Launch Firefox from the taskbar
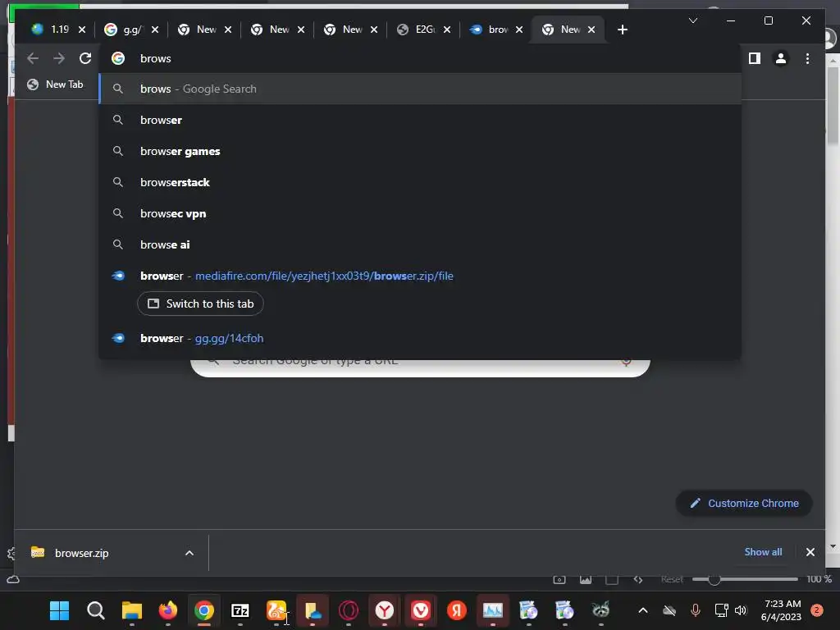 click(167, 610)
